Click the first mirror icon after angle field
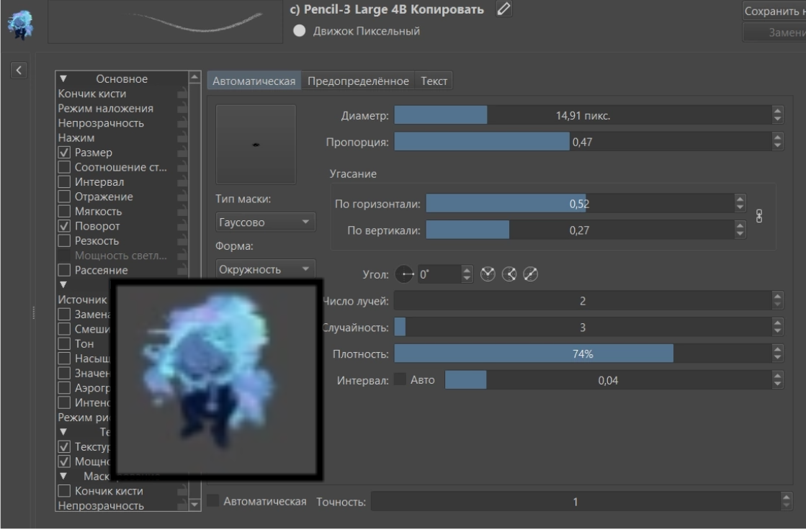 [x=488, y=274]
